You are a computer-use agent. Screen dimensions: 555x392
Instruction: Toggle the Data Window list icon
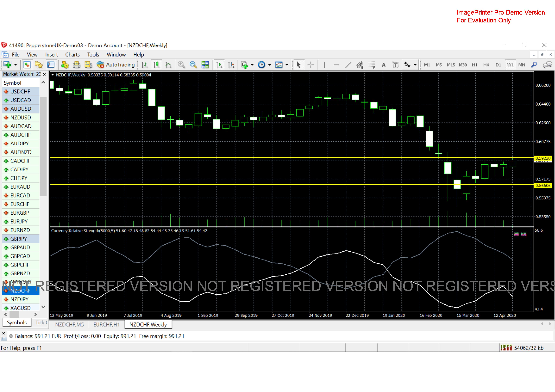click(x=51, y=65)
